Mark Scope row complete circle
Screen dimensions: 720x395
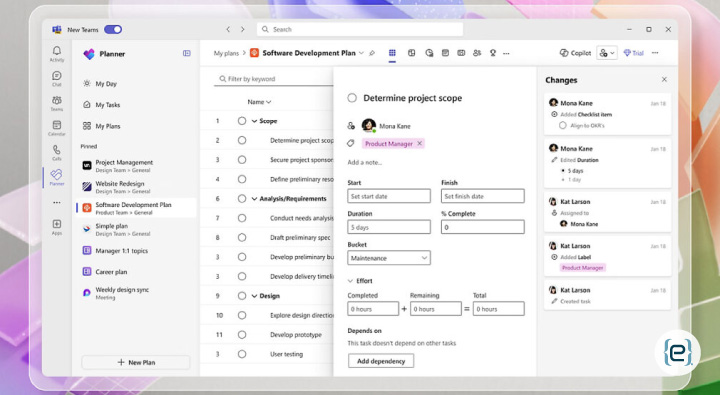tap(242, 121)
